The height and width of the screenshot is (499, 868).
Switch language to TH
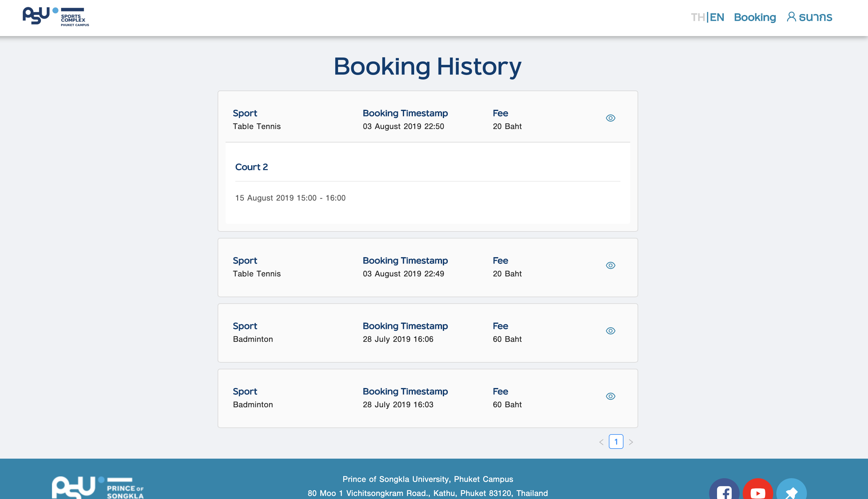tap(698, 17)
